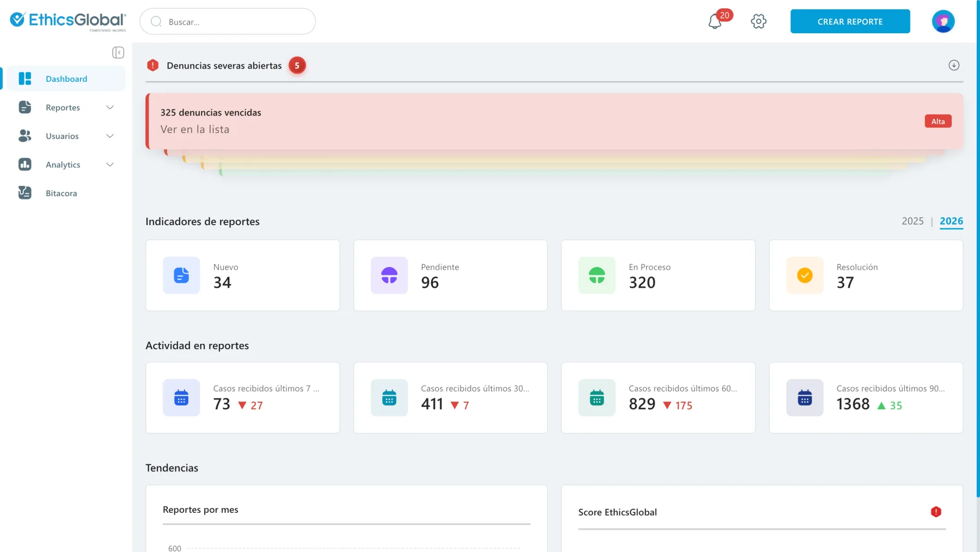Open the Pendiente 96 card
Viewport: 980px width, 552px height.
(450, 275)
